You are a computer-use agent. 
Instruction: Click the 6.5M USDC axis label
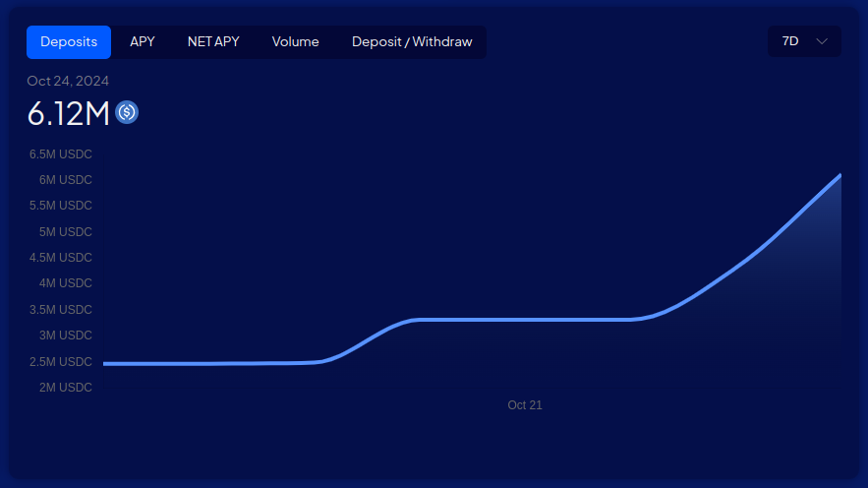(61, 154)
